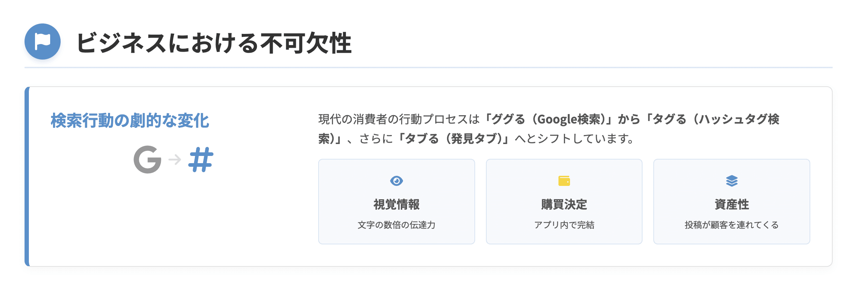Select the 購買決定 card title
Screen dimensions: 868x296
pos(564,204)
